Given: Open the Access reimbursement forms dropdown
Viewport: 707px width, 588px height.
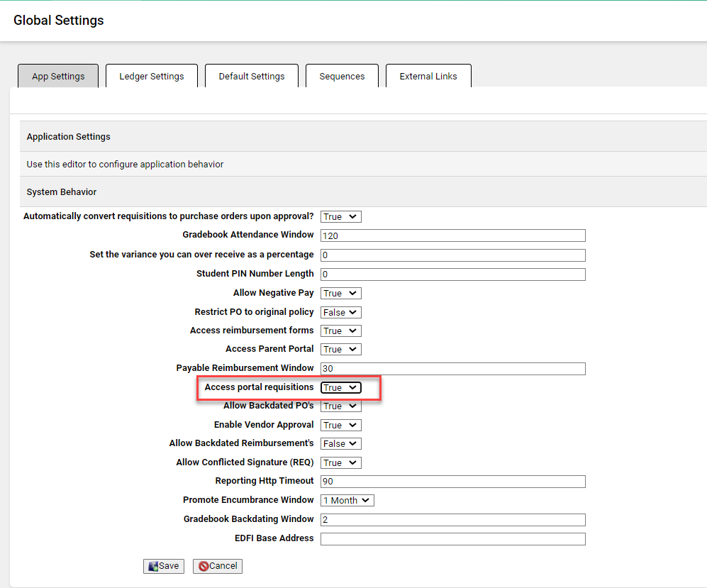Looking at the screenshot, I should point(340,331).
